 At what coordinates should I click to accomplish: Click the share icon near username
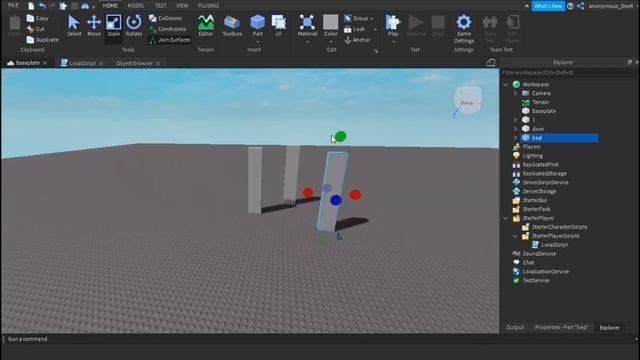tap(580, 6)
